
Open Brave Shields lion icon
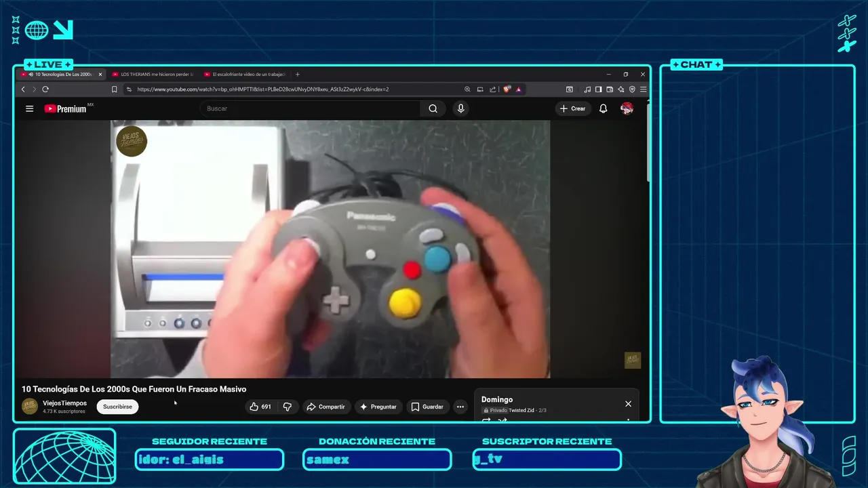507,89
